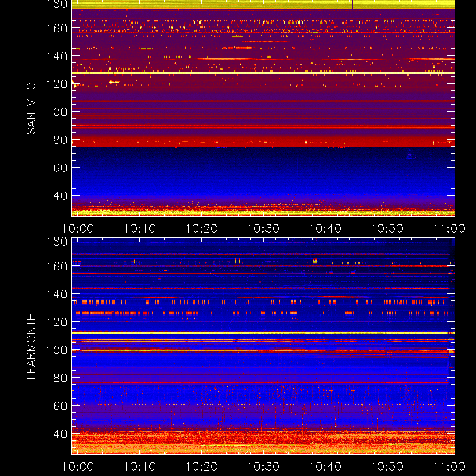476x476 pixels.
Task: Select the 80 tick label on SAN VITO axis
Action: [x=60, y=140]
